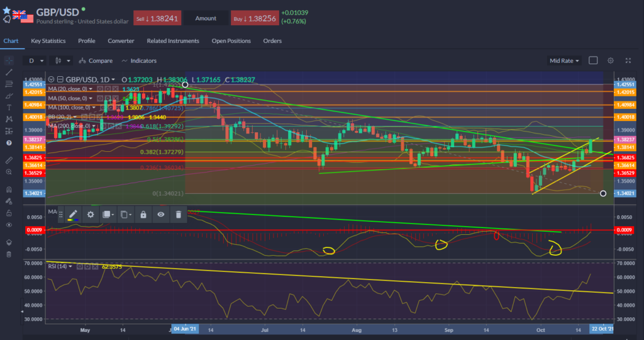Open the Mid Rate dropdown
Image resolution: width=644 pixels, height=340 pixels.
coord(565,60)
